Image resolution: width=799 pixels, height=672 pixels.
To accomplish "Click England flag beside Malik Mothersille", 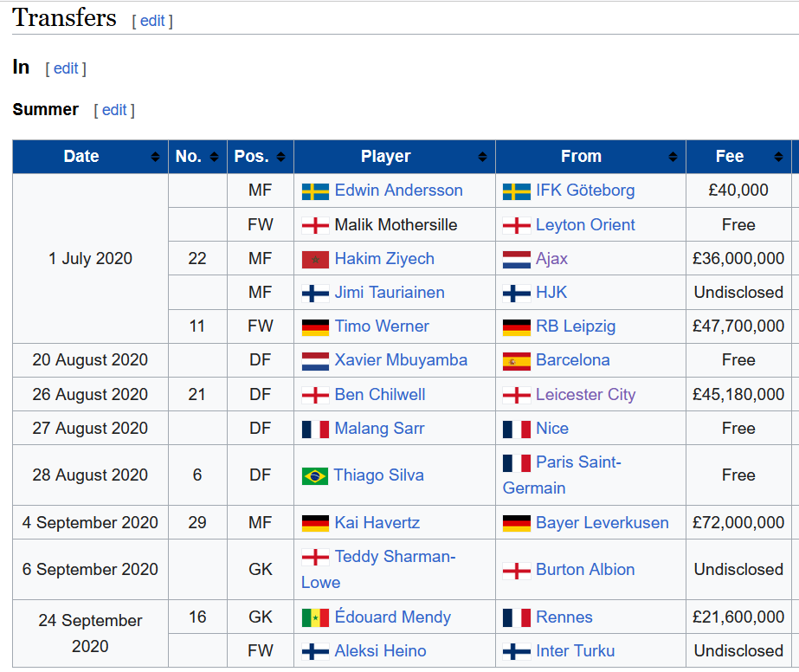I will coord(315,226).
